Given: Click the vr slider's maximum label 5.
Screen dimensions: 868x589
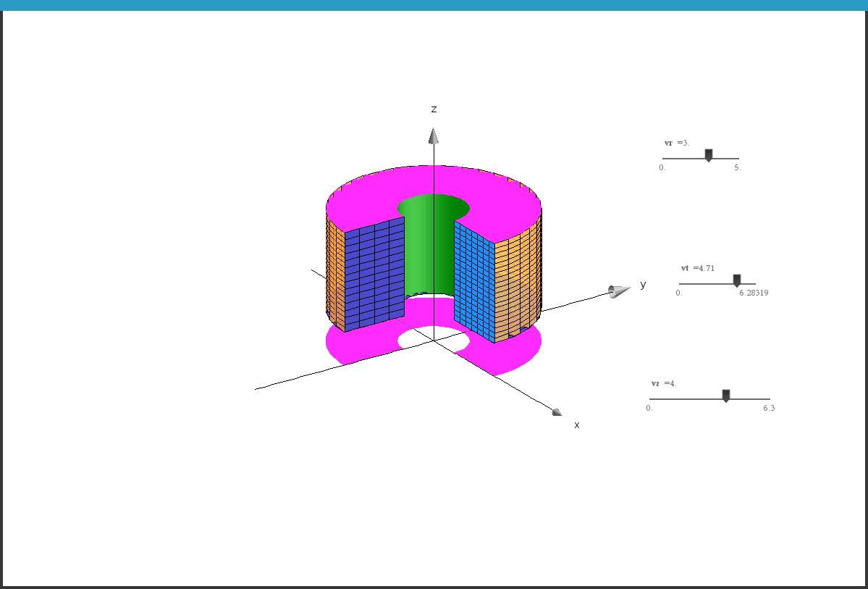Looking at the screenshot, I should [737, 167].
